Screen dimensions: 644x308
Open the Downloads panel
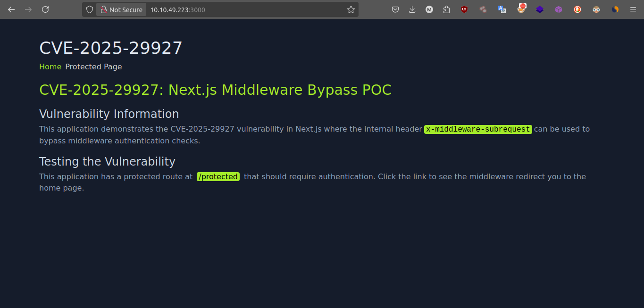point(412,9)
